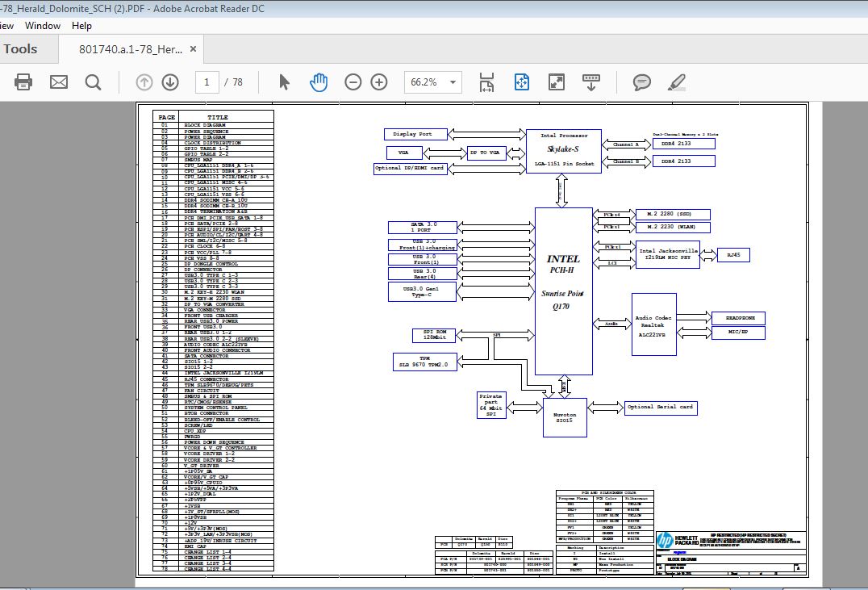Activate the Hand pan tool
The height and width of the screenshot is (590, 868).
pos(319,82)
